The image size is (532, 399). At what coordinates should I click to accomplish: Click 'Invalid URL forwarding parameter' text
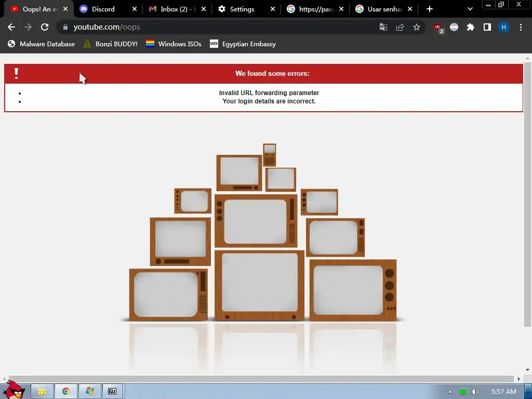coord(269,93)
